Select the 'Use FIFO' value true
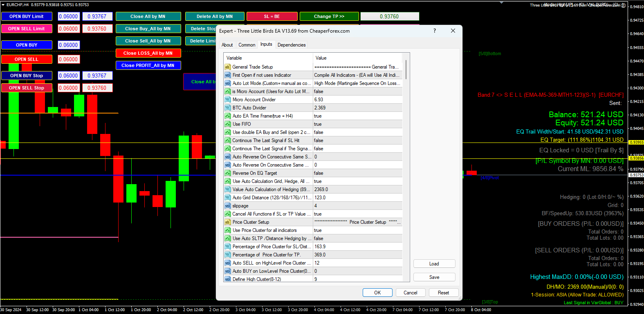 pyautogui.click(x=358, y=124)
